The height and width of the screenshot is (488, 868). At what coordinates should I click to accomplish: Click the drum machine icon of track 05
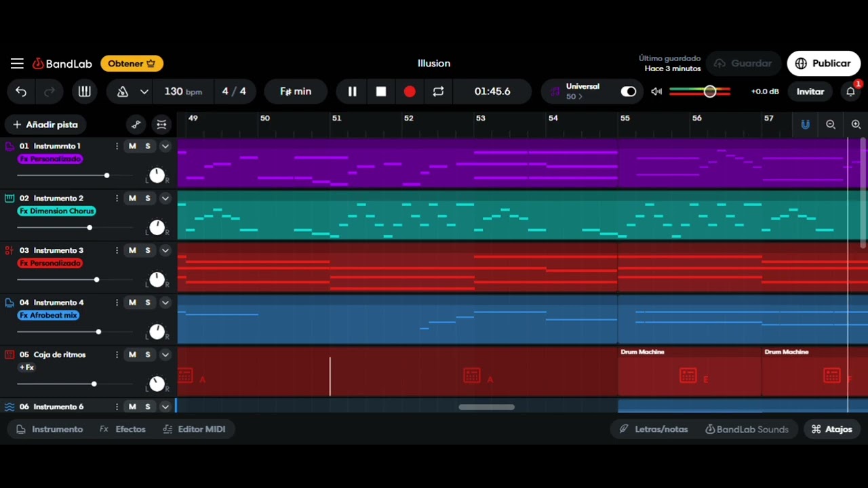pos(9,355)
